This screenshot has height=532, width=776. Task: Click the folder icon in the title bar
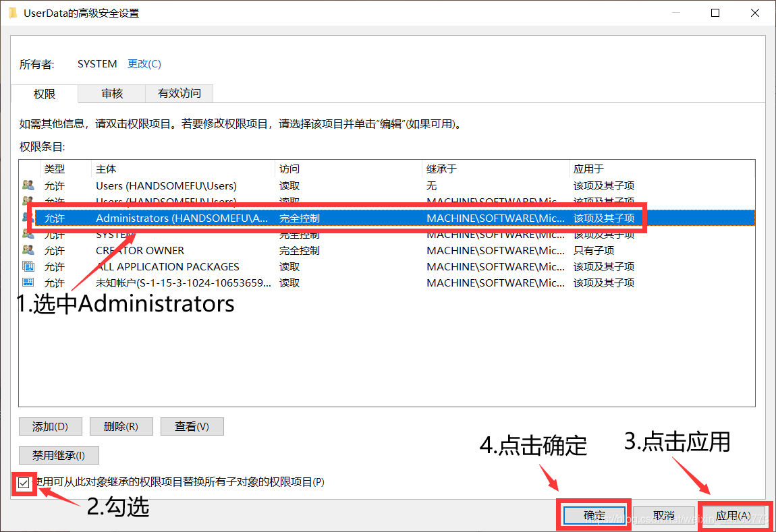click(x=12, y=12)
